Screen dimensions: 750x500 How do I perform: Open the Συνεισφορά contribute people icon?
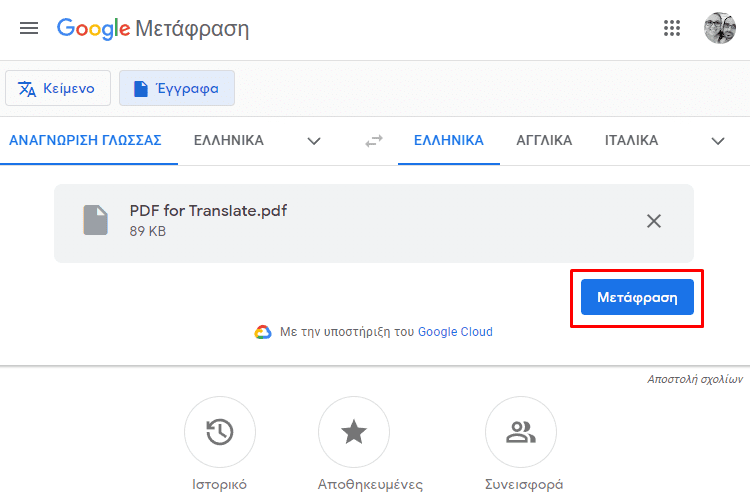click(521, 432)
